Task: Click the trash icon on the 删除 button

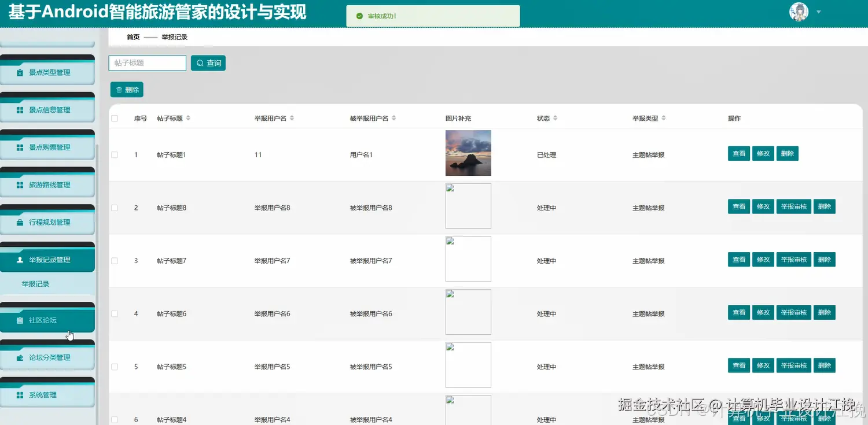Action: click(120, 90)
